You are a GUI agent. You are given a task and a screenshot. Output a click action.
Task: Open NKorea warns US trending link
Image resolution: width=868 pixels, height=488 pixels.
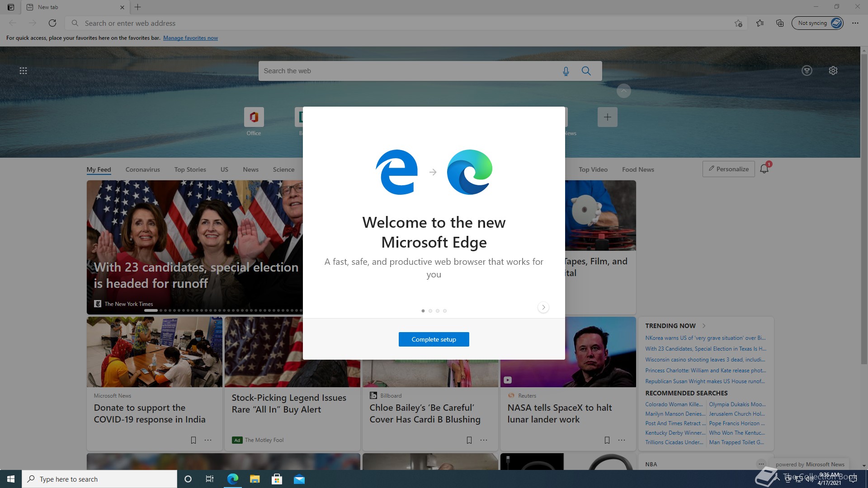(705, 338)
